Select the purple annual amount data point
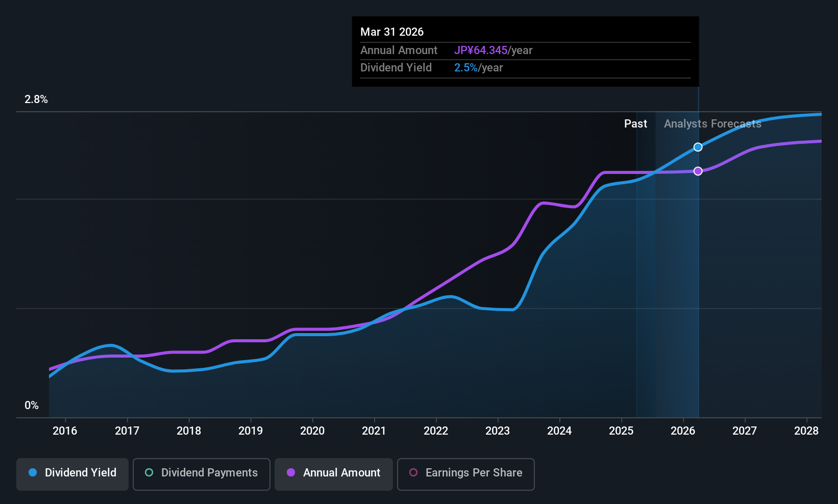 (698, 171)
